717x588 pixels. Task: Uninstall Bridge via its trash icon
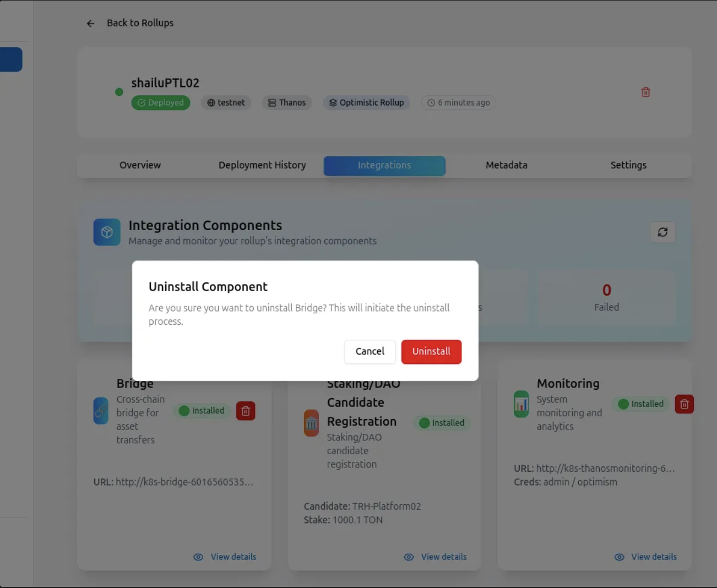(x=246, y=411)
